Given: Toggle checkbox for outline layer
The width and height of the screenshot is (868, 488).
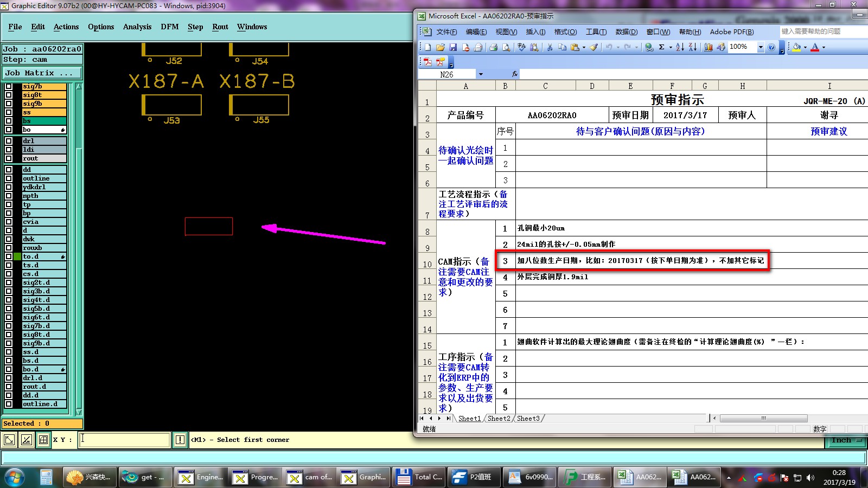Looking at the screenshot, I should (x=9, y=178).
